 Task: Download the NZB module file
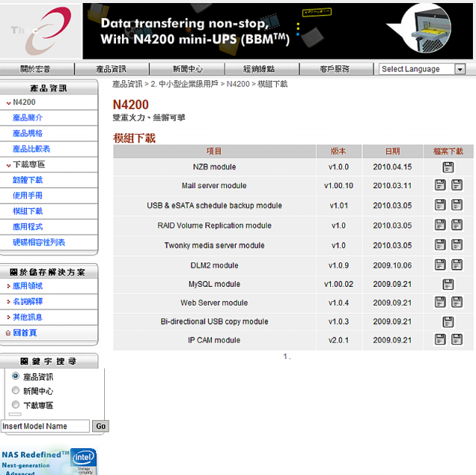tap(448, 167)
